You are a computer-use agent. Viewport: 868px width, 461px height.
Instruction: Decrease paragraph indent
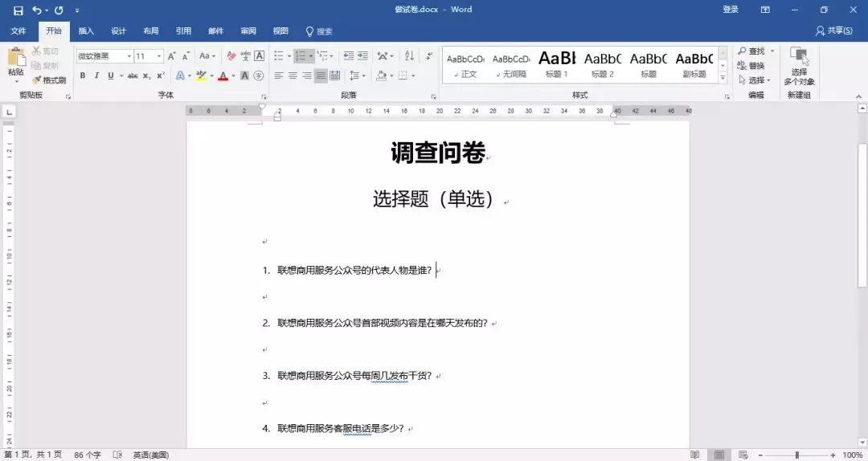(x=348, y=56)
